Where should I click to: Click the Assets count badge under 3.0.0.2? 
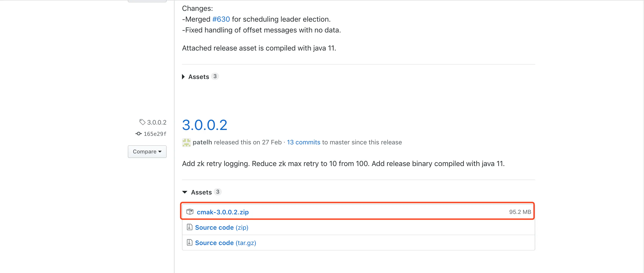coord(217,192)
